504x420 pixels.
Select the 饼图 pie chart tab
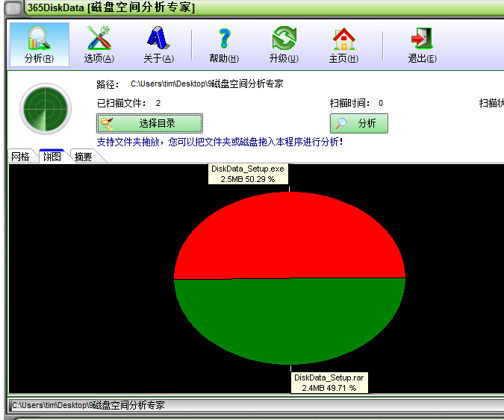pyautogui.click(x=52, y=157)
